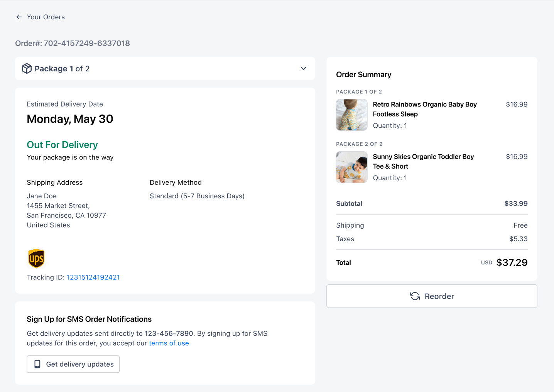Open the terms of use link
The height and width of the screenshot is (392, 554).
click(x=169, y=343)
